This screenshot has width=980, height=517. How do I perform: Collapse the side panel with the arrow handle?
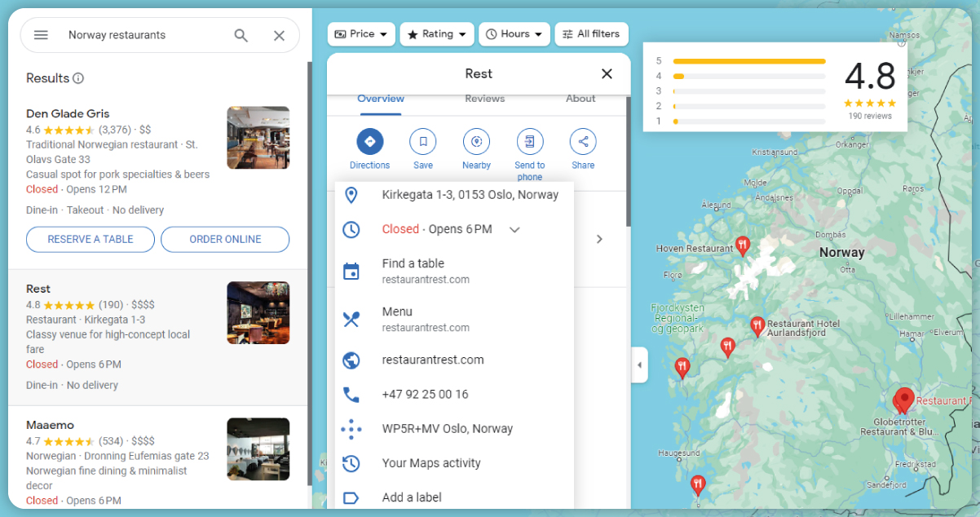[x=640, y=365]
